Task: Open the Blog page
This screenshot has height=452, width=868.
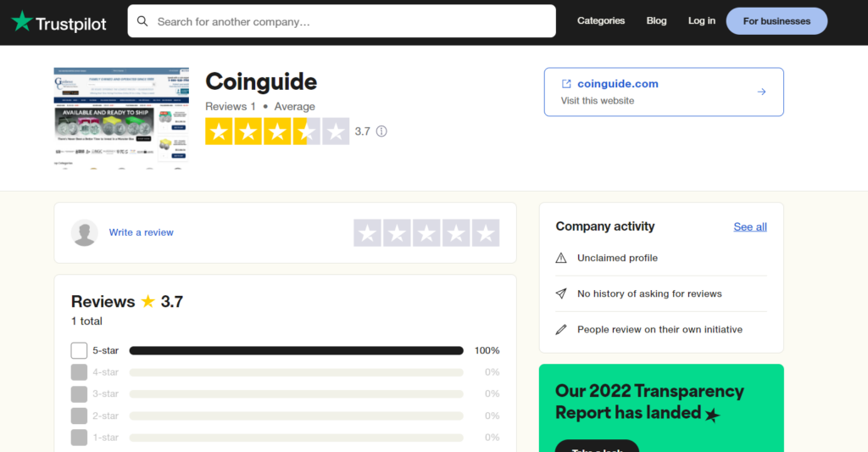Action: [x=657, y=20]
